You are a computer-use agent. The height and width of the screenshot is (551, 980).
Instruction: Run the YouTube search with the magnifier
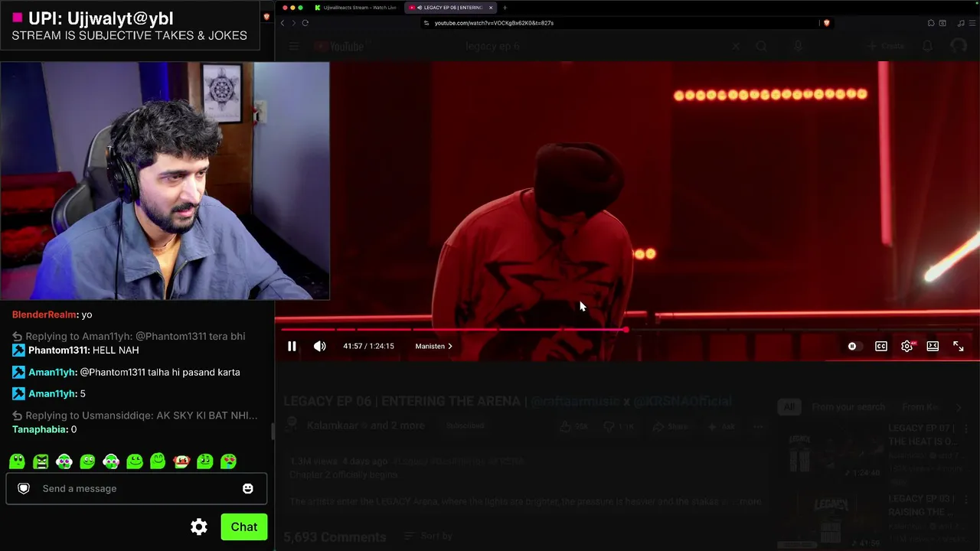(x=761, y=47)
